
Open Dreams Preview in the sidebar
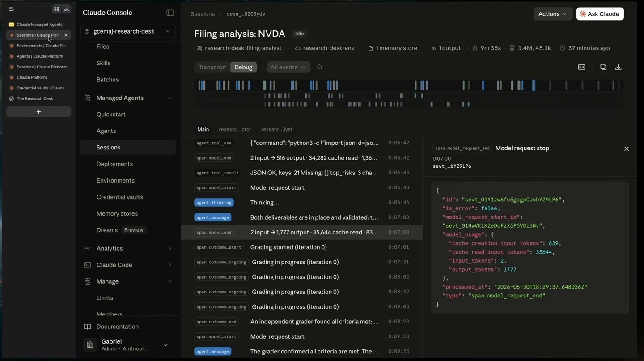(x=120, y=230)
